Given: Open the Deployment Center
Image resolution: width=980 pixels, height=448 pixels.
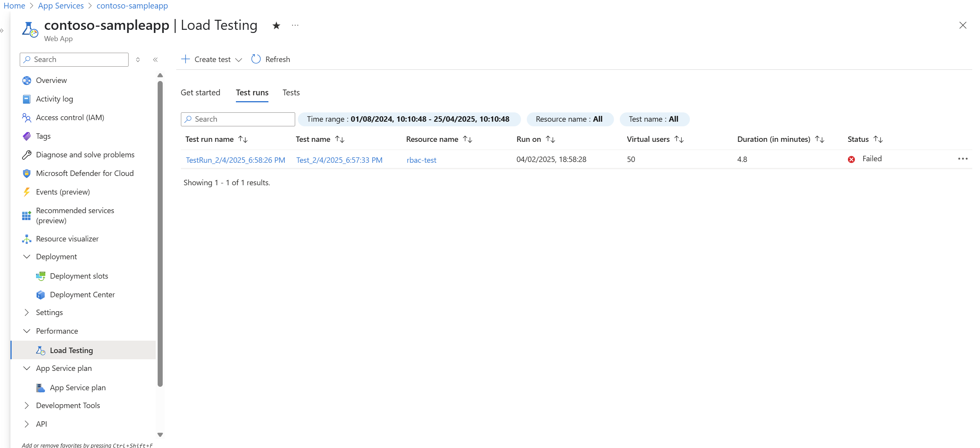Looking at the screenshot, I should (82, 295).
